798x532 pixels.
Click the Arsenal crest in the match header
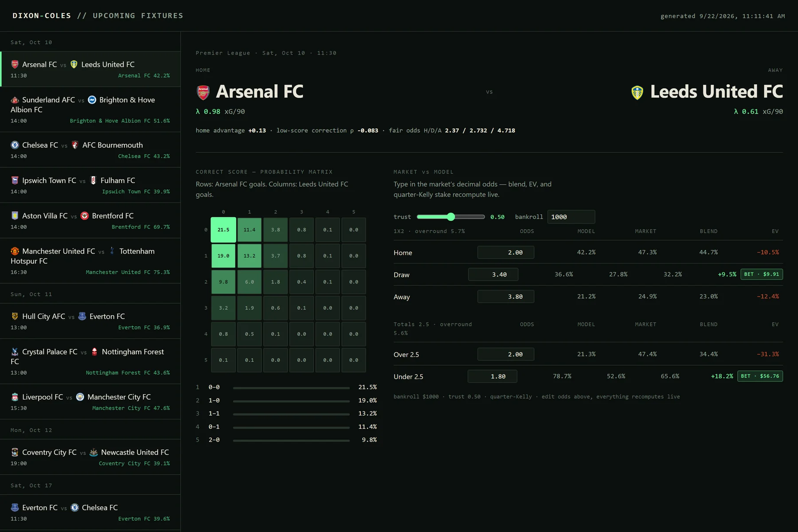tap(203, 92)
